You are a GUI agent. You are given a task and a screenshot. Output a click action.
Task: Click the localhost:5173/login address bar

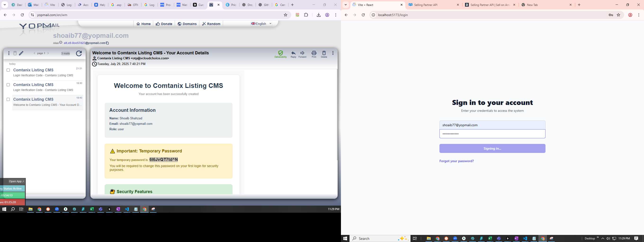click(x=490, y=15)
